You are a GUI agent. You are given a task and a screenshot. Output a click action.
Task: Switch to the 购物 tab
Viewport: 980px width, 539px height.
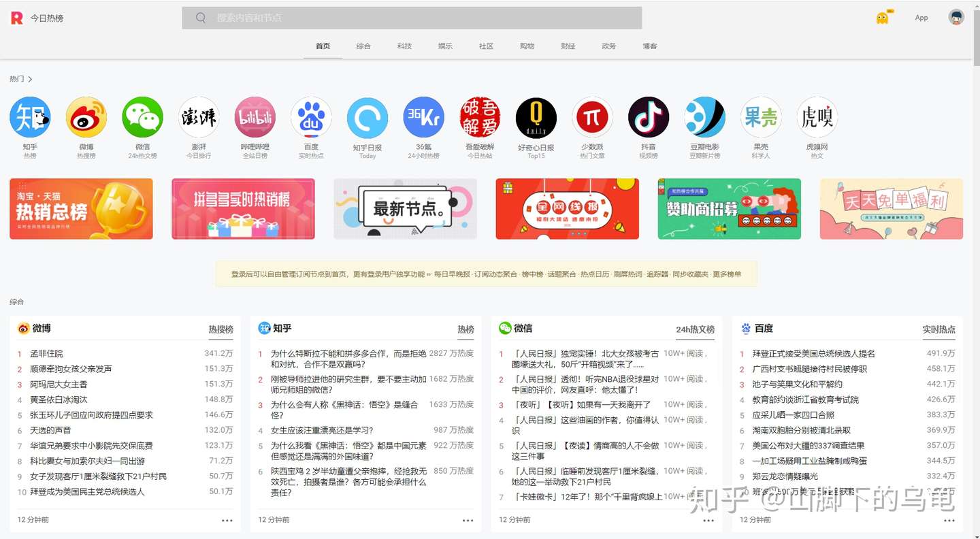click(x=527, y=46)
